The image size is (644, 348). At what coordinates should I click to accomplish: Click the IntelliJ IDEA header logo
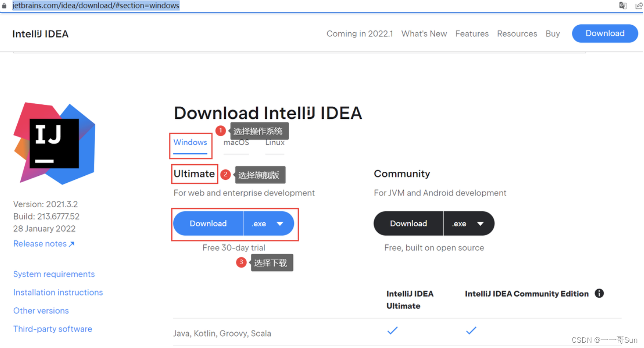41,34
